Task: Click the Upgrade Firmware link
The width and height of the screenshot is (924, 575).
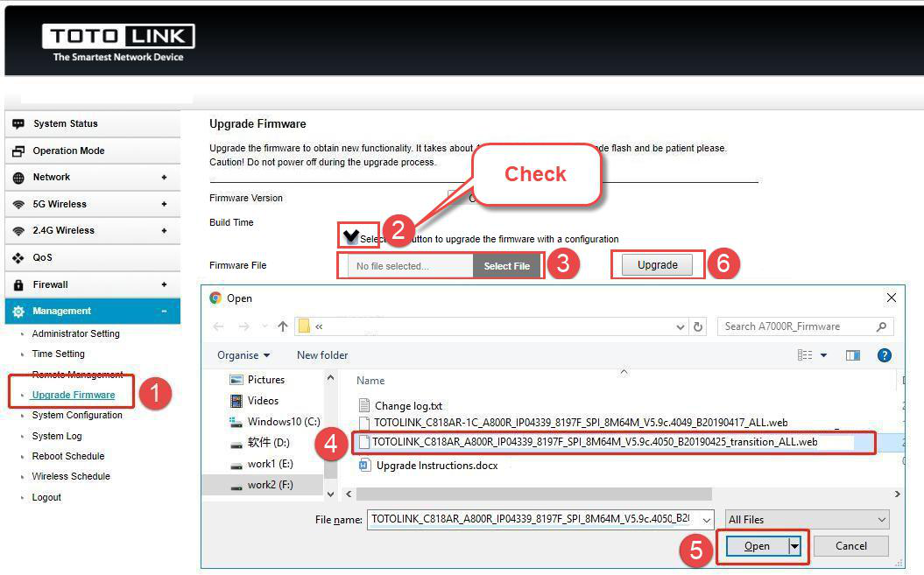Action: coord(74,396)
